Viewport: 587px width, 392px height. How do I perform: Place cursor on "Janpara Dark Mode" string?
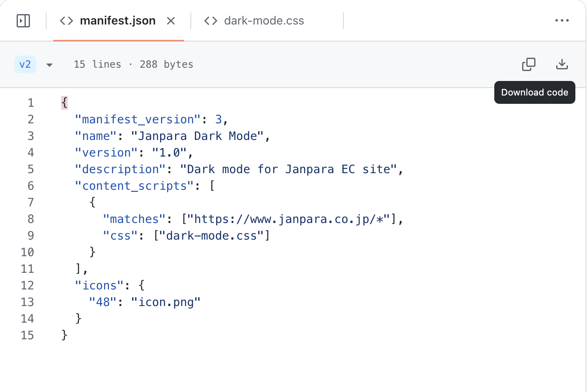(x=197, y=136)
